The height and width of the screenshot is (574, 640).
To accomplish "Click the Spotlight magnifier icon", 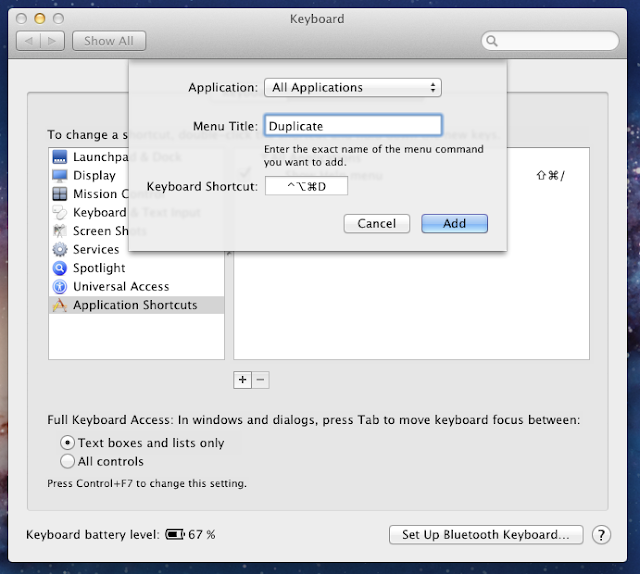I will tap(60, 268).
